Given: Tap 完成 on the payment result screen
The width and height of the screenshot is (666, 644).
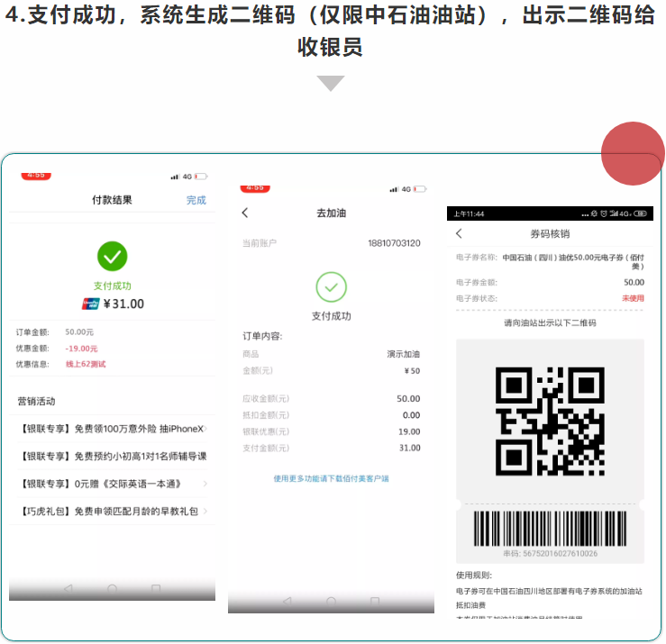Looking at the screenshot, I should [x=196, y=200].
